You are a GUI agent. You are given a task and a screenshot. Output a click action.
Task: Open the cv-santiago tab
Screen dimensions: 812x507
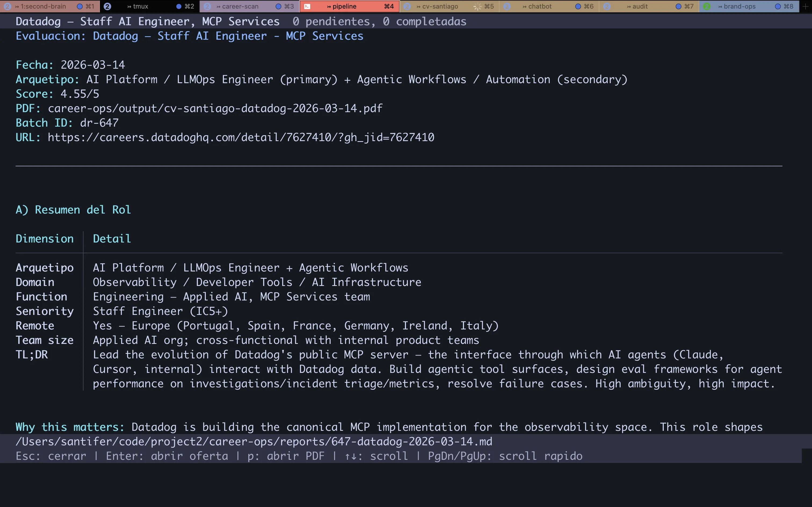(440, 6)
